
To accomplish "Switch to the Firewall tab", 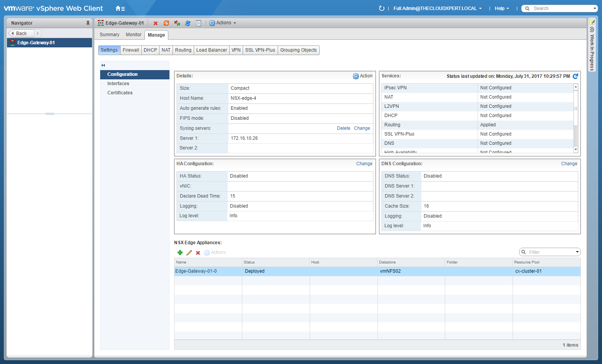I will tap(131, 50).
